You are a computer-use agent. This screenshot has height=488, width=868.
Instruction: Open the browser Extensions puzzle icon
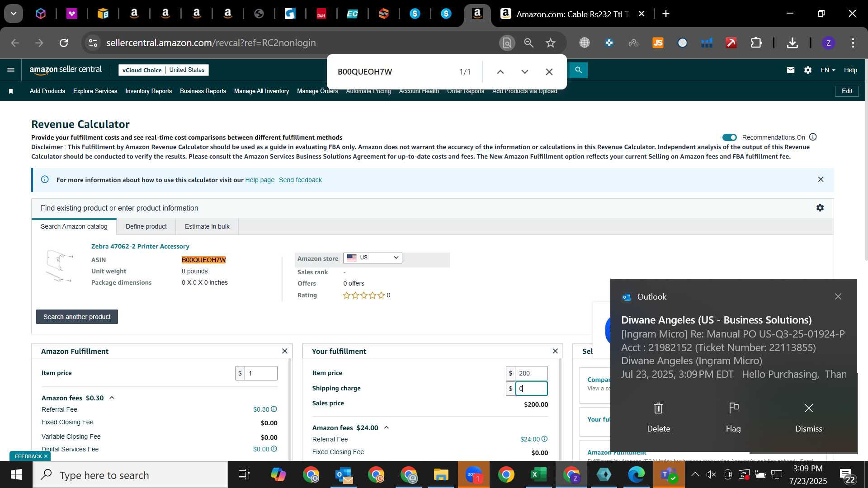coord(756,43)
